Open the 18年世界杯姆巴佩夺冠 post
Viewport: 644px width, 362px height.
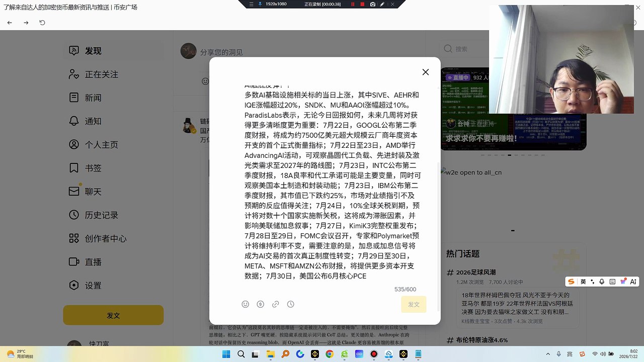pyautogui.click(x=517, y=304)
